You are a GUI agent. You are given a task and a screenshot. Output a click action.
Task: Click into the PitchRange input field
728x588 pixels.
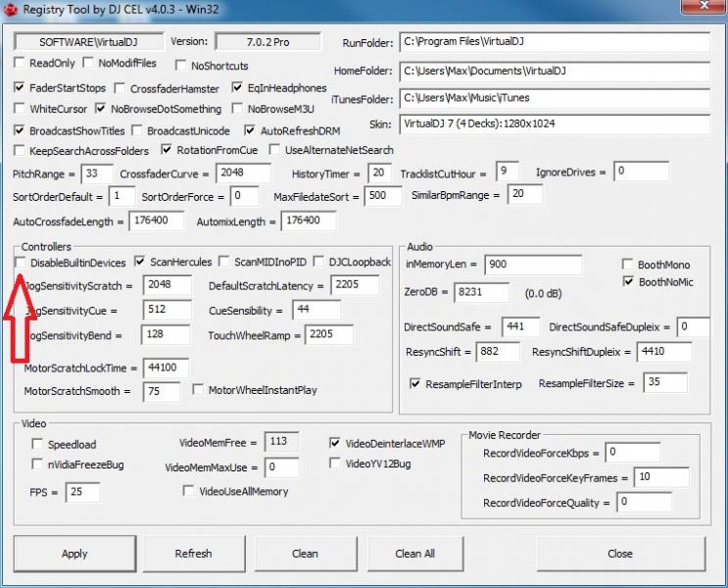[97, 173]
